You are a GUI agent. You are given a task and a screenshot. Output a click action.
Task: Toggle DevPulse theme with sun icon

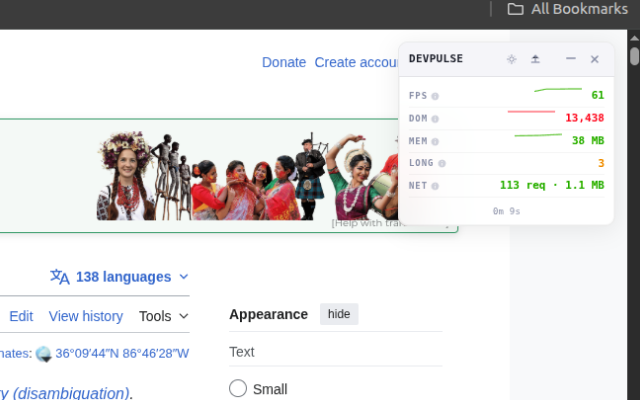(x=511, y=59)
